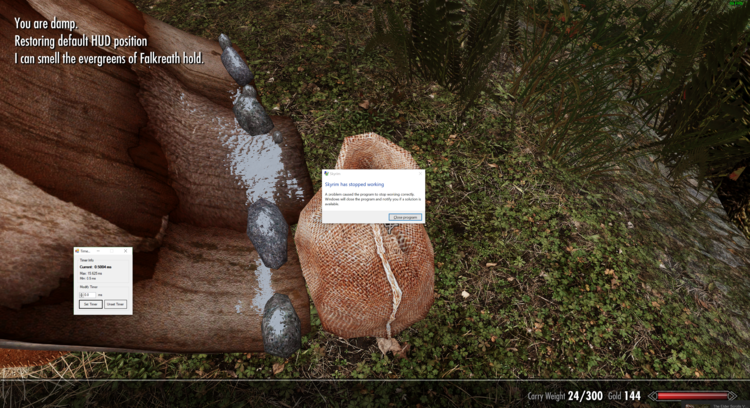
Task: Click the 'Max: 15.625 ms' text
Action: [x=91, y=273]
